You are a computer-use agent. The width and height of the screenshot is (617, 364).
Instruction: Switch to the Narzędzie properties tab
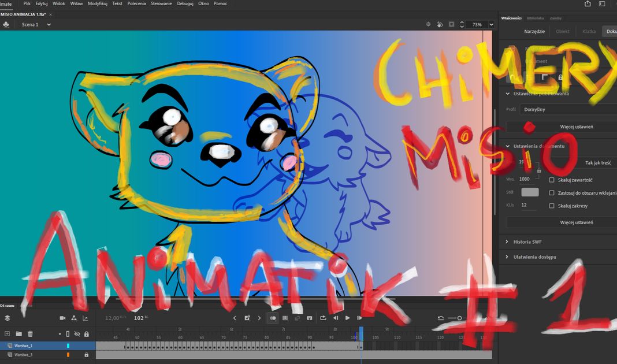534,31
